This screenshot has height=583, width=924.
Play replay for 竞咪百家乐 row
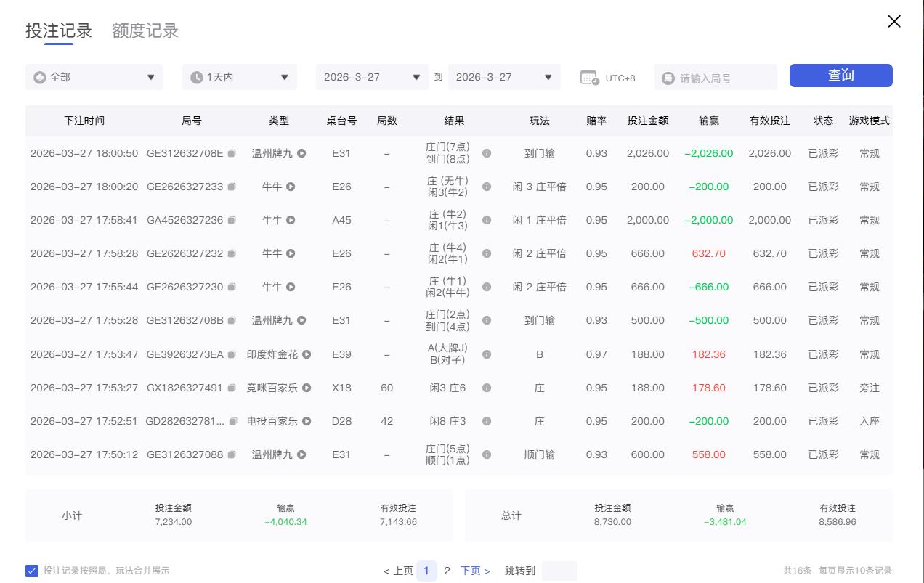(x=307, y=388)
